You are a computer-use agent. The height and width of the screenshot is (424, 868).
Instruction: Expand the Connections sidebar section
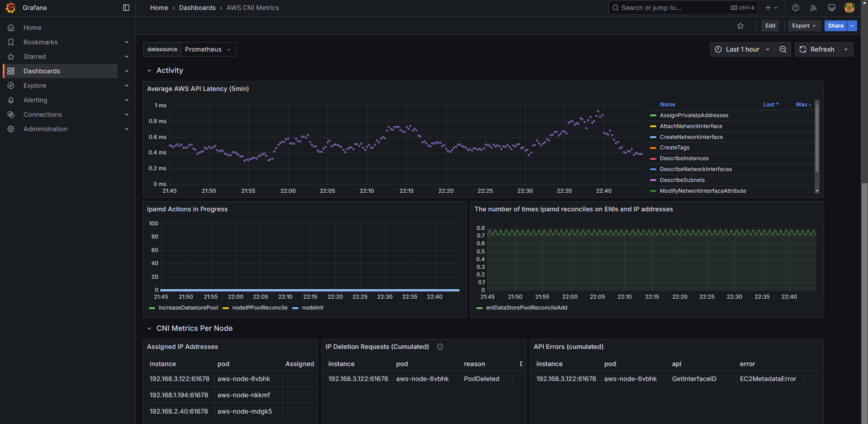click(127, 114)
